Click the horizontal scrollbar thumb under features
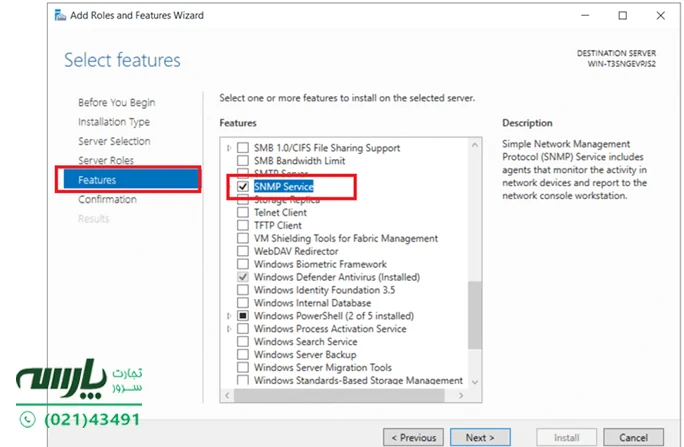Viewport: 684px width, 447px height. 339,395
